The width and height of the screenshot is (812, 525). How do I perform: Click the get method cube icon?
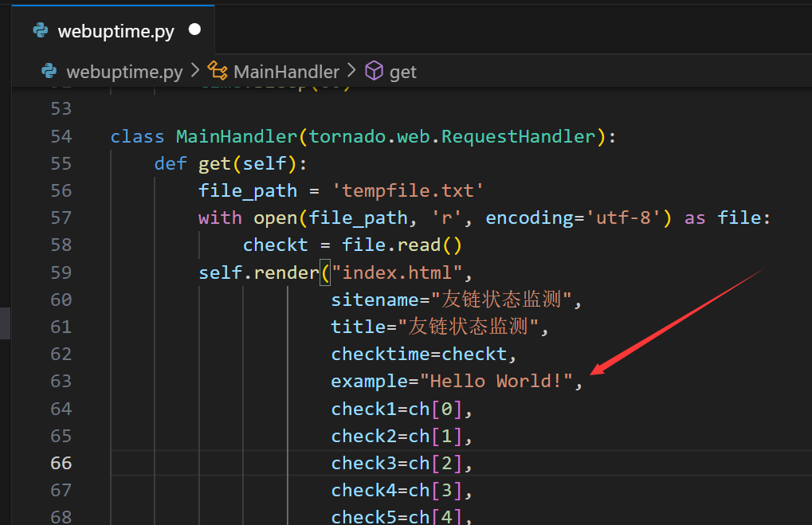click(374, 72)
